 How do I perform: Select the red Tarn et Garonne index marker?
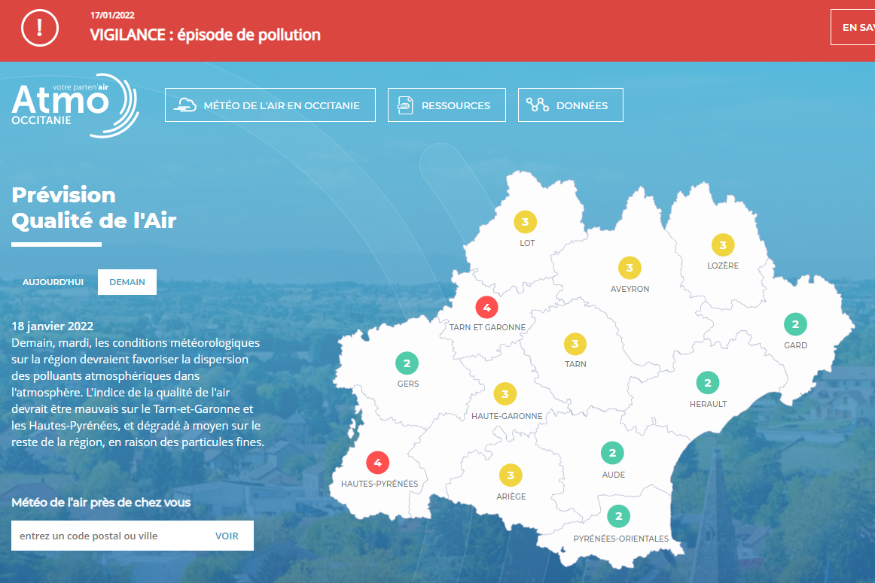(486, 306)
